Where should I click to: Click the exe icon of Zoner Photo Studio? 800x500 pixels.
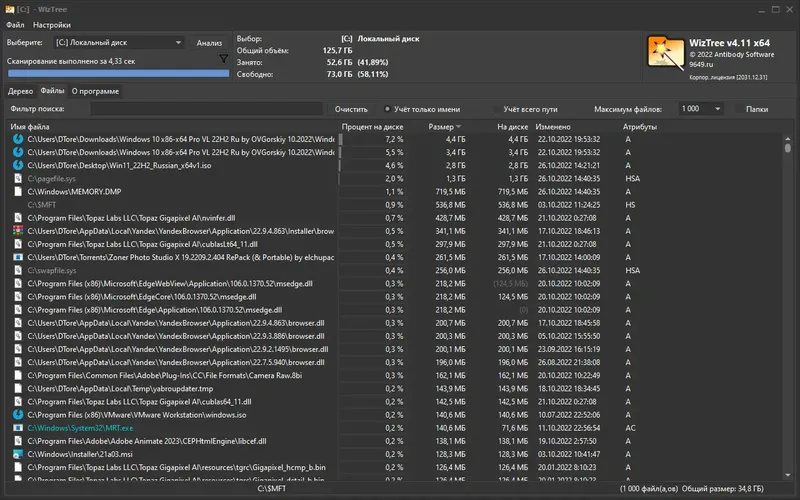pos(18,257)
